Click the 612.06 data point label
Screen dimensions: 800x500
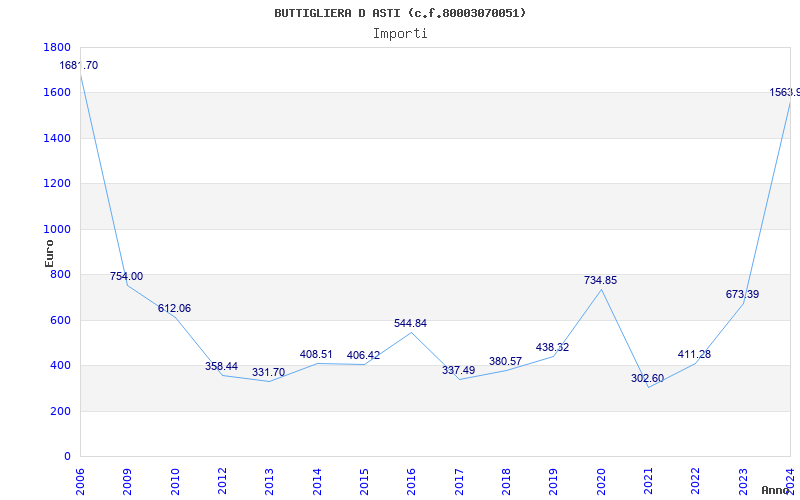pyautogui.click(x=174, y=309)
